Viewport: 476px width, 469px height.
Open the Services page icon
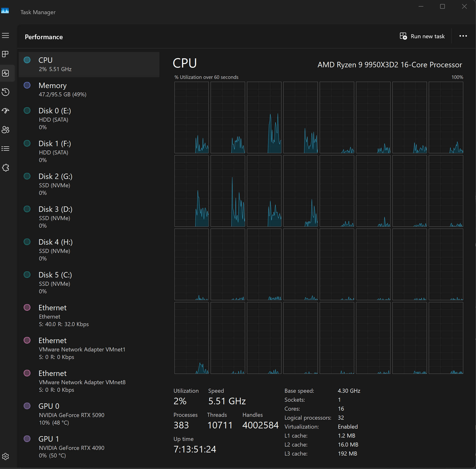pos(5,168)
